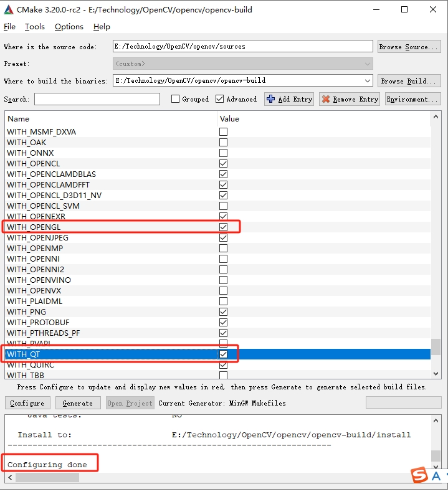The height and width of the screenshot is (494, 448).
Task: Click the Name column header
Action: pyautogui.click(x=111, y=119)
